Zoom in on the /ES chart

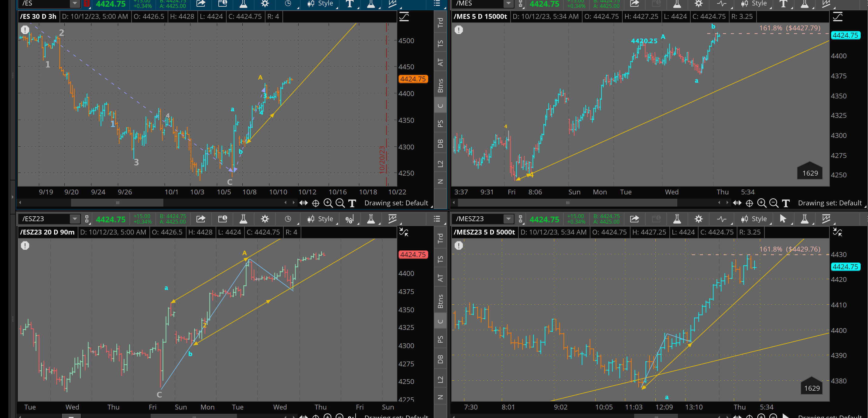coord(328,203)
